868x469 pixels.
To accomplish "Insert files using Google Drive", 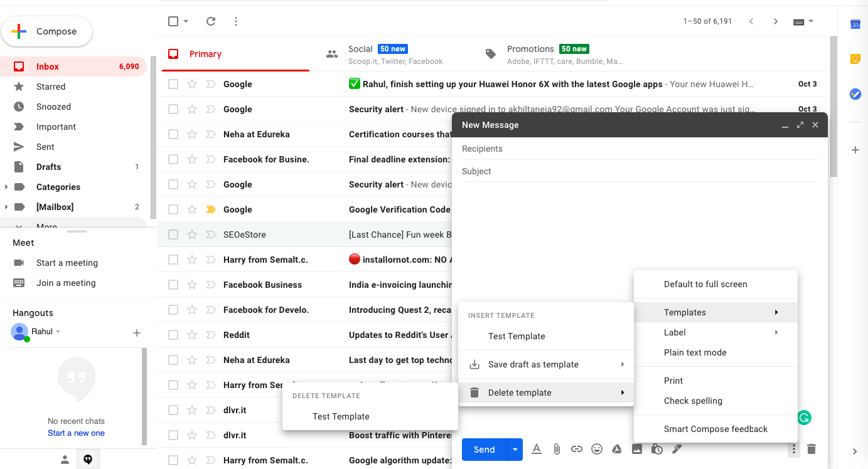I will (617, 449).
